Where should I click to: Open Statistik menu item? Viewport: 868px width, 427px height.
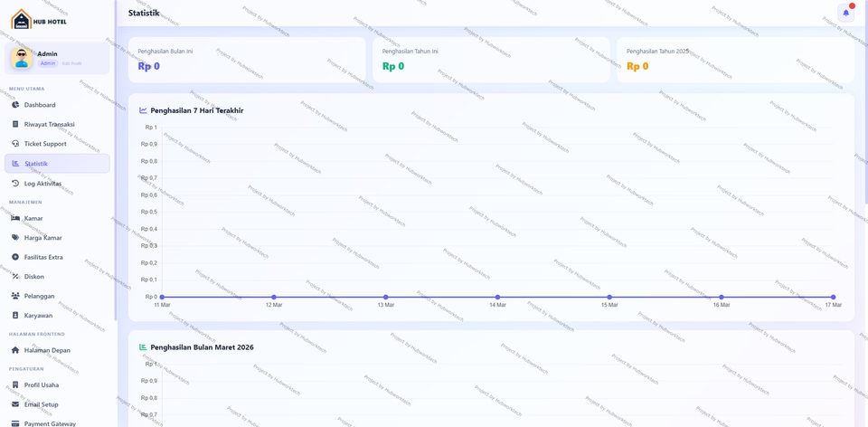(x=36, y=164)
